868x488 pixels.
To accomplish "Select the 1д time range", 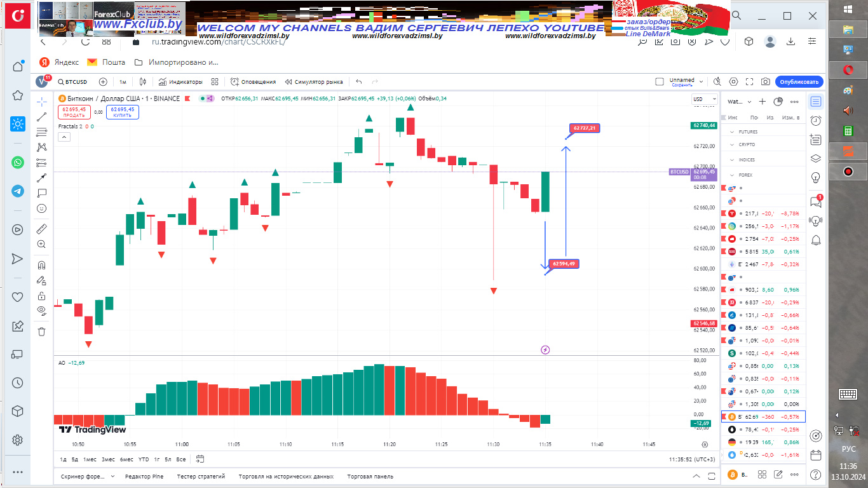I will pyautogui.click(x=63, y=459).
